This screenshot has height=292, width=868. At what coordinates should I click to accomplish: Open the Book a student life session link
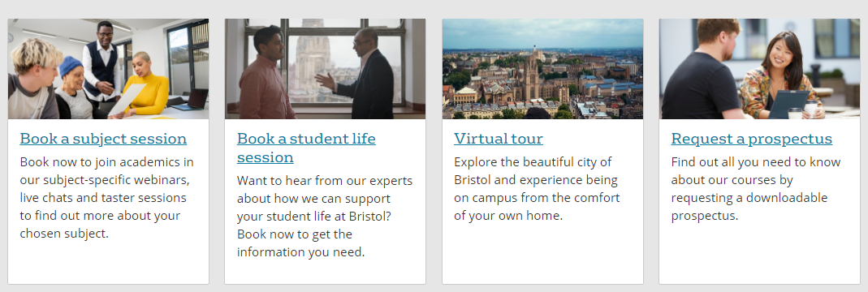(306, 148)
